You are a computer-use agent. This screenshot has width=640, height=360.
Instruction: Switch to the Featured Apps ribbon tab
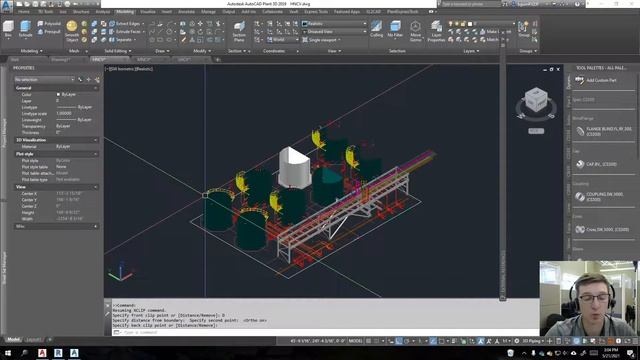click(347, 12)
